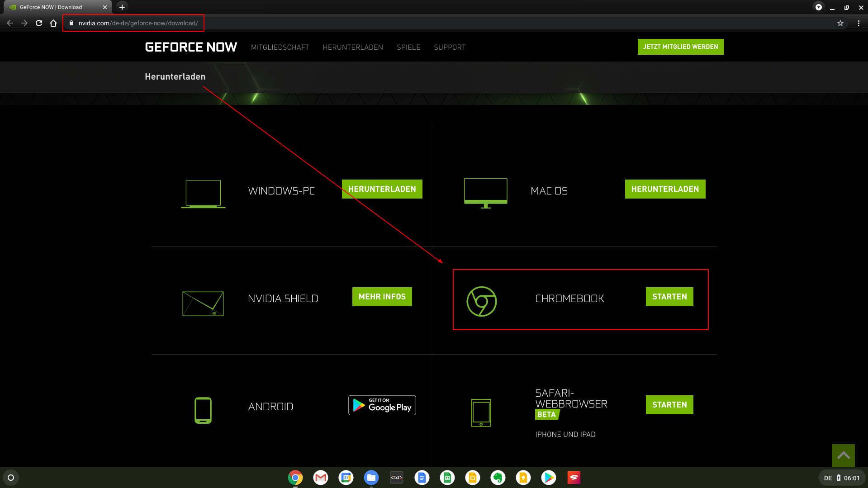Open Google Slides from the shelf
This screenshot has height=488, width=868.
tap(473, 478)
